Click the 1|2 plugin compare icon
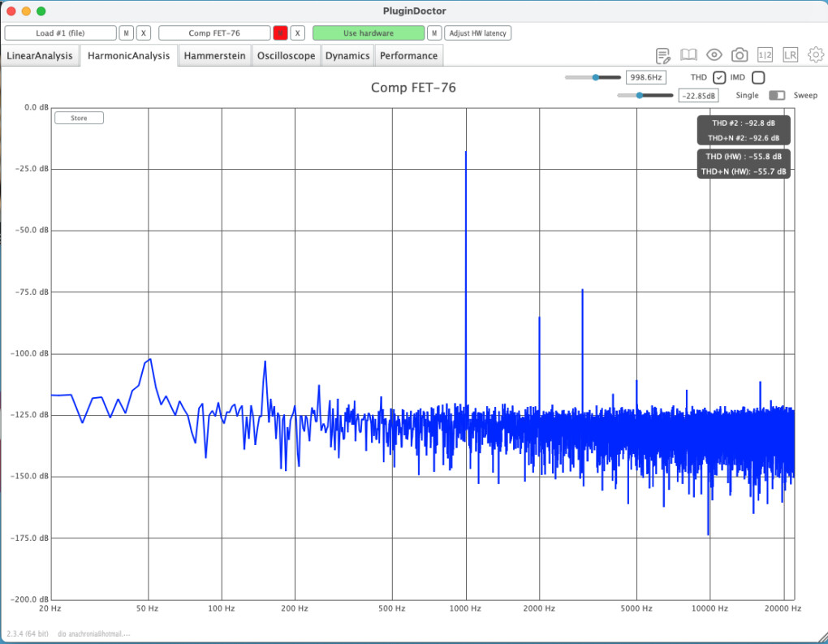The image size is (828, 644). tap(765, 55)
